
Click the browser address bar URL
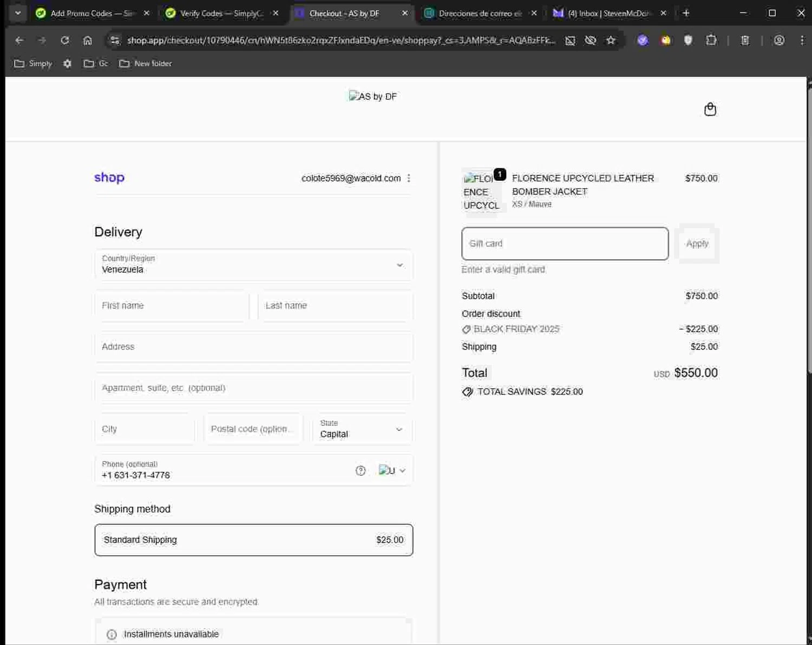pos(341,40)
